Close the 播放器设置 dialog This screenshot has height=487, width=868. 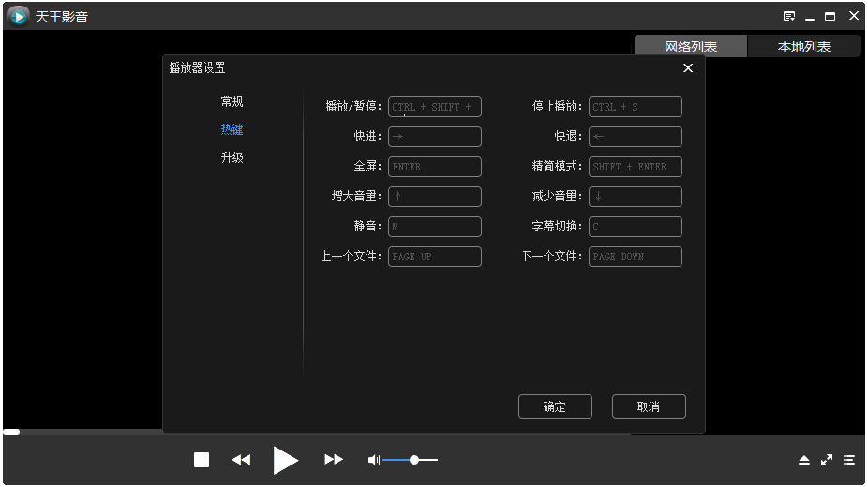click(688, 68)
